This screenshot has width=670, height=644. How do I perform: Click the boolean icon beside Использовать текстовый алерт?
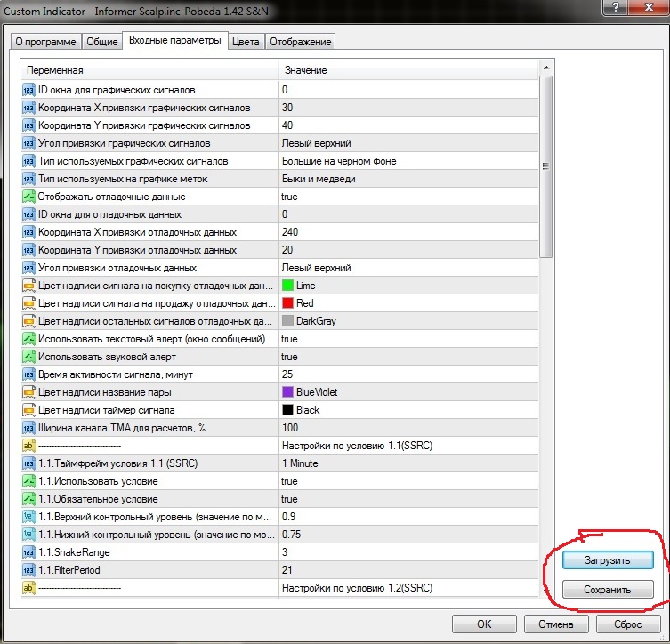click(x=28, y=340)
